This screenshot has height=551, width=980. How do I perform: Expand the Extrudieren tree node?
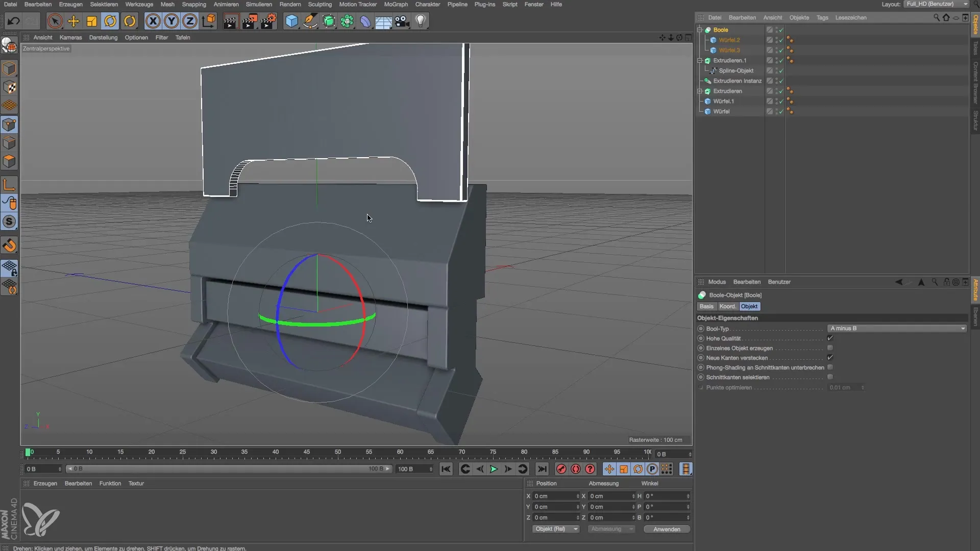(x=700, y=91)
